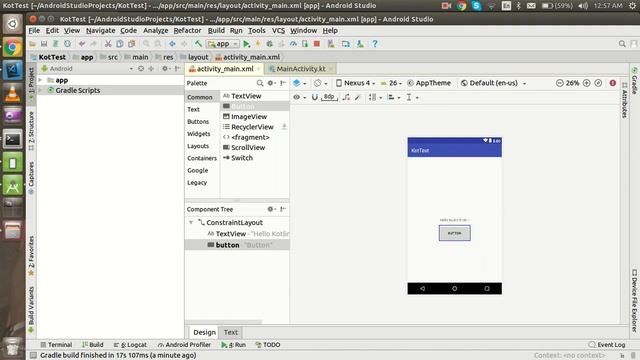Switch to the Text editor tab
The image size is (640, 360).
(231, 332)
